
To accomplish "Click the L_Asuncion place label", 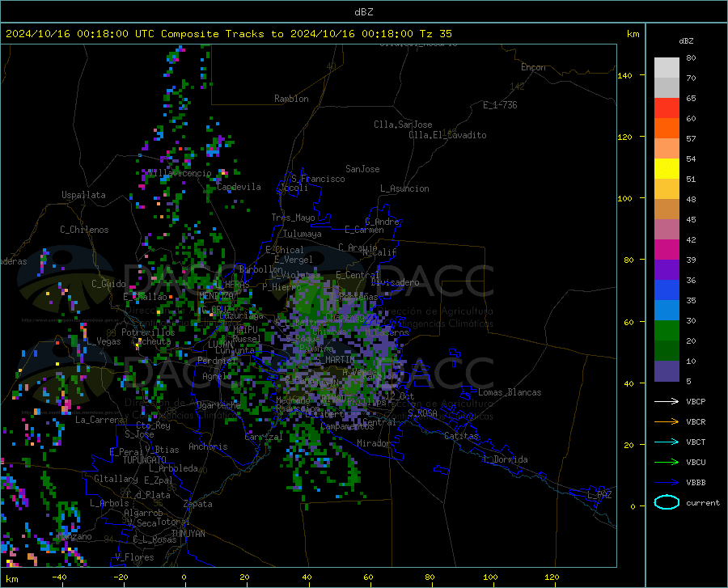I will [404, 188].
